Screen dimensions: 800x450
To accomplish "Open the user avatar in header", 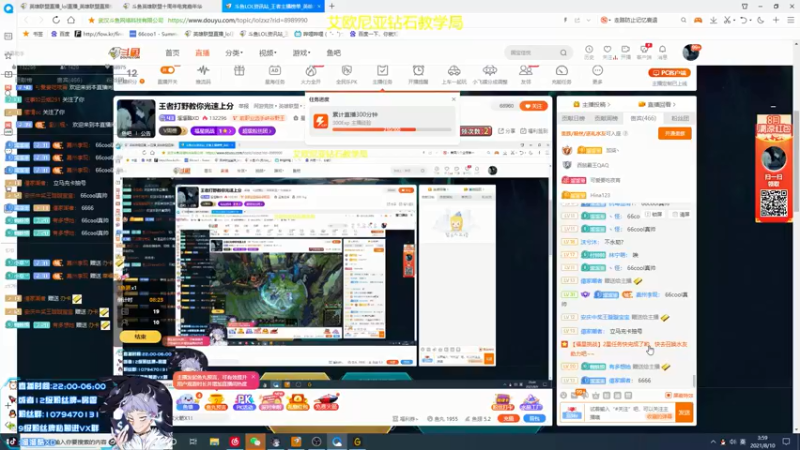I will coord(690,52).
